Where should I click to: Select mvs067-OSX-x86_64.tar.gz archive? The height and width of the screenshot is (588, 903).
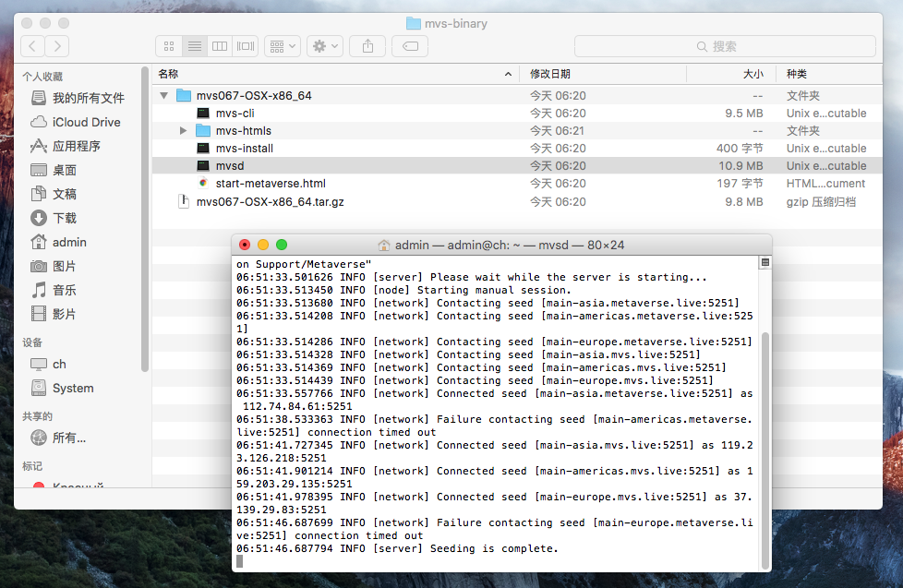point(517,202)
